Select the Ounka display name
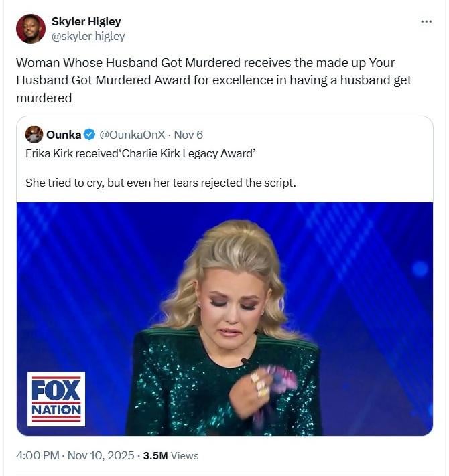 click(63, 135)
